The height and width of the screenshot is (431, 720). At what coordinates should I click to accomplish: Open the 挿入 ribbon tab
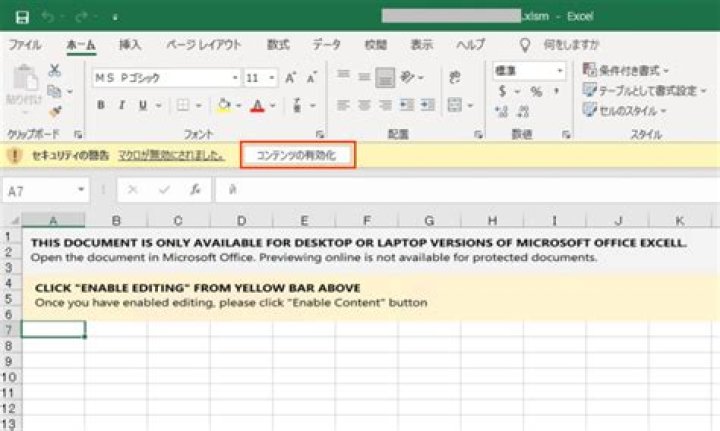(130, 45)
